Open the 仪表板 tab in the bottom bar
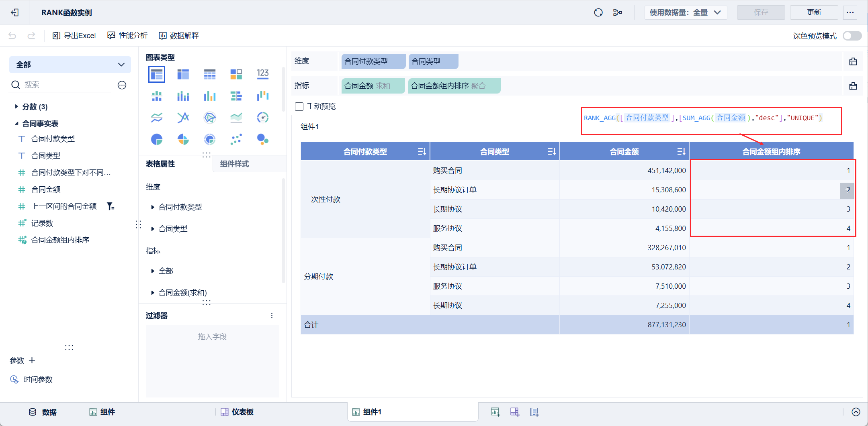The height and width of the screenshot is (426, 868). [x=237, y=412]
